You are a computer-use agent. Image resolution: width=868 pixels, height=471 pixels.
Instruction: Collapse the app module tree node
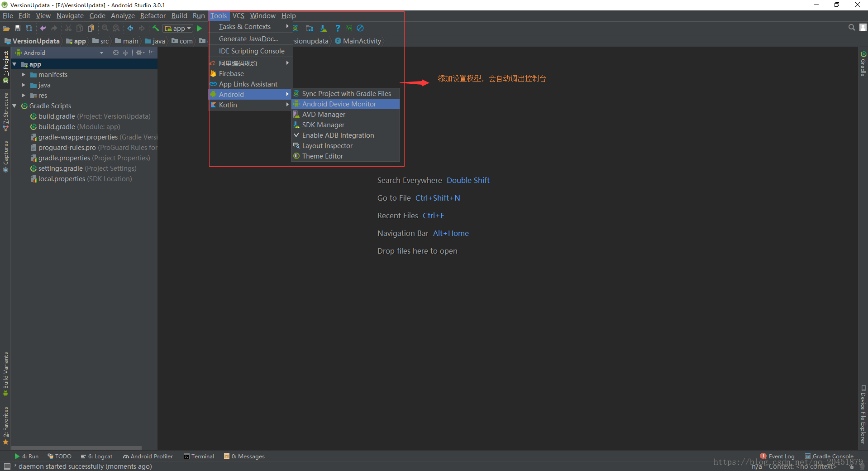pyautogui.click(x=14, y=64)
